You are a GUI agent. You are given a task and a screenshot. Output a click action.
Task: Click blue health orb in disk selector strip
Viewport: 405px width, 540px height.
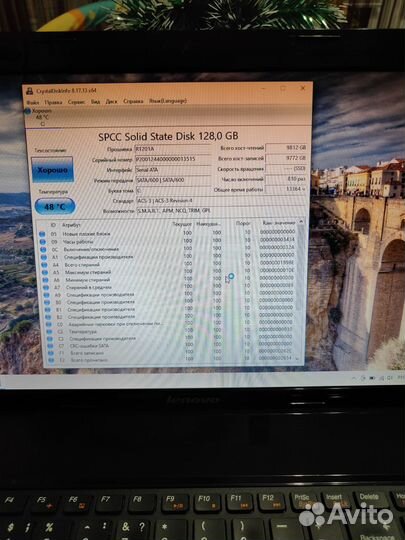28,111
